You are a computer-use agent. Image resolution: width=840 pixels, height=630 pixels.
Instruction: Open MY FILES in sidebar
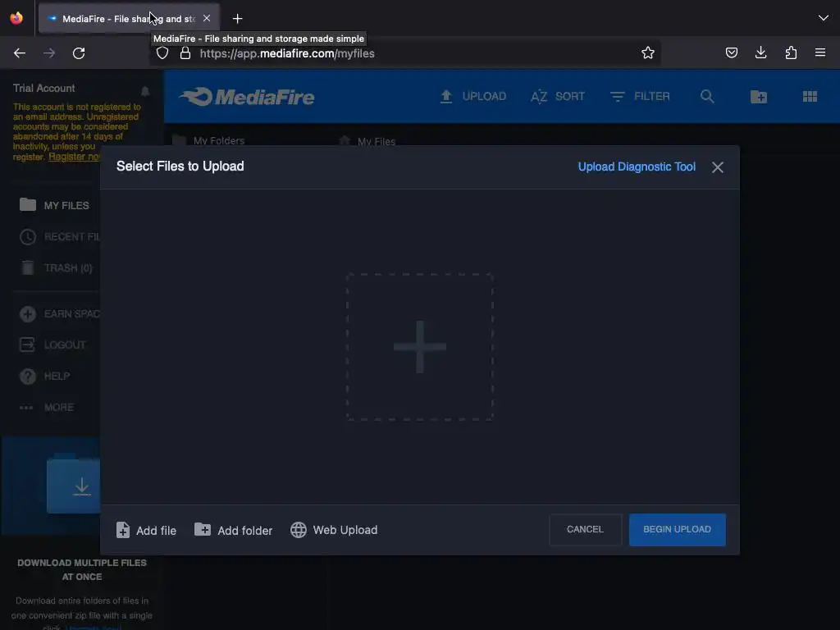[x=55, y=205]
